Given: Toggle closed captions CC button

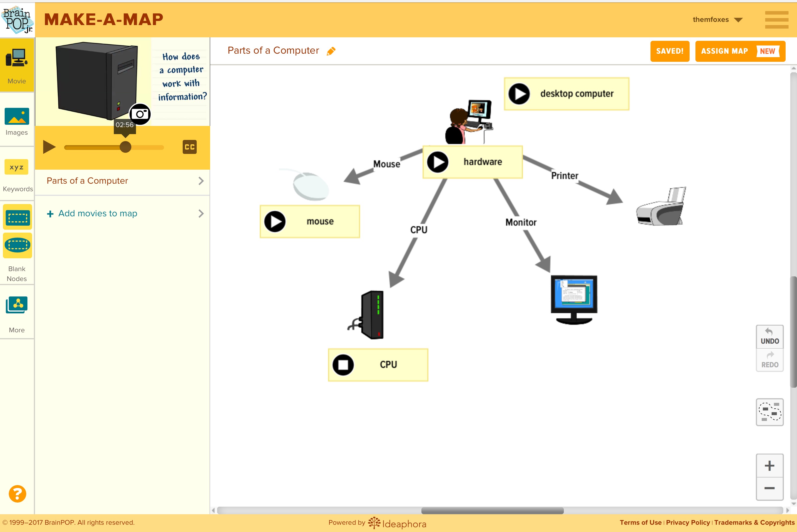Looking at the screenshot, I should pos(189,147).
